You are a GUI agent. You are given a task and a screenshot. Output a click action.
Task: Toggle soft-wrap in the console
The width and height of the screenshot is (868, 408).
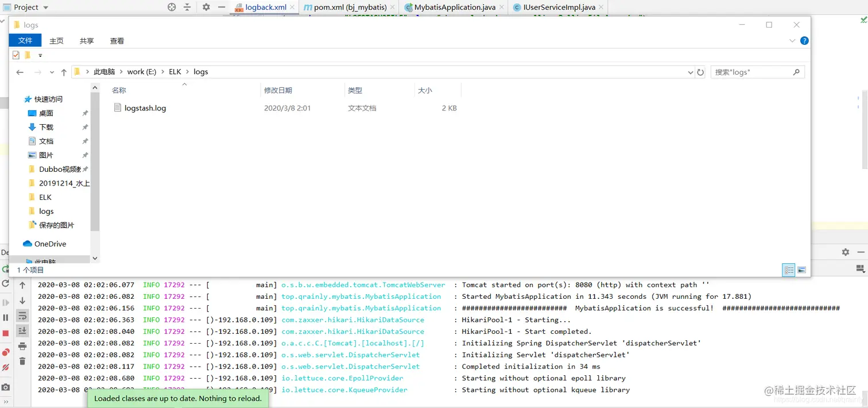tap(22, 315)
